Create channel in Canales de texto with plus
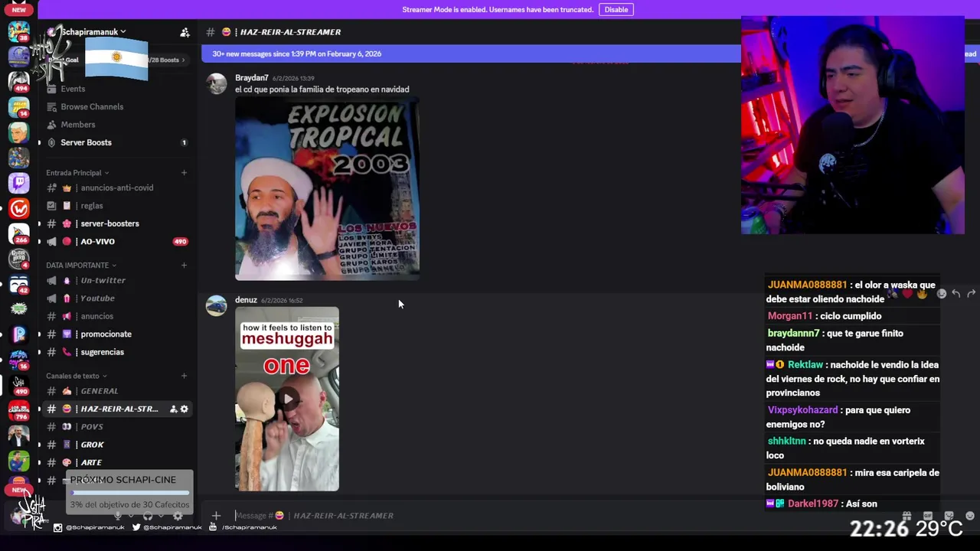The height and width of the screenshot is (551, 980). coord(184,376)
